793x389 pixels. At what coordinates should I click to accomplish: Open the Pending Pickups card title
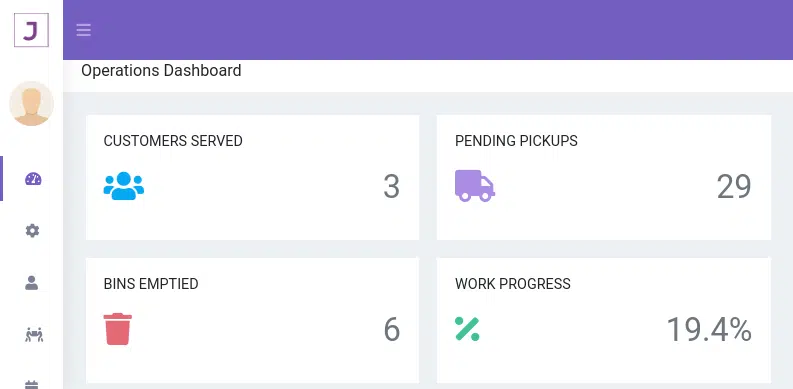pyautogui.click(x=516, y=141)
